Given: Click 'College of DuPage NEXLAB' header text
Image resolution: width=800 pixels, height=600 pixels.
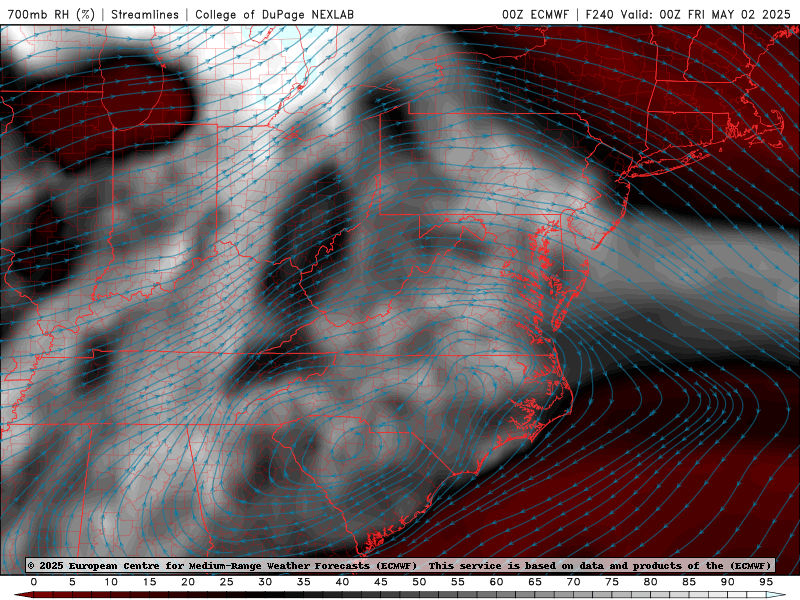Looking at the screenshot, I should (x=274, y=14).
